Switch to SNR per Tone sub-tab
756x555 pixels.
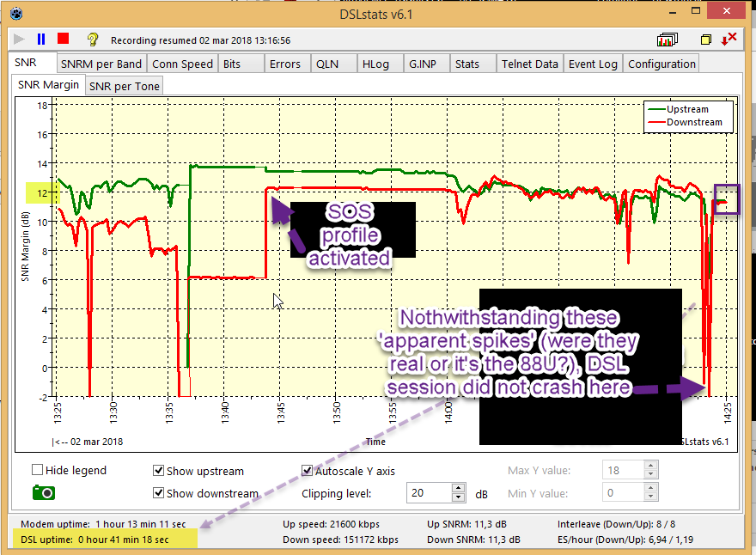(124, 86)
